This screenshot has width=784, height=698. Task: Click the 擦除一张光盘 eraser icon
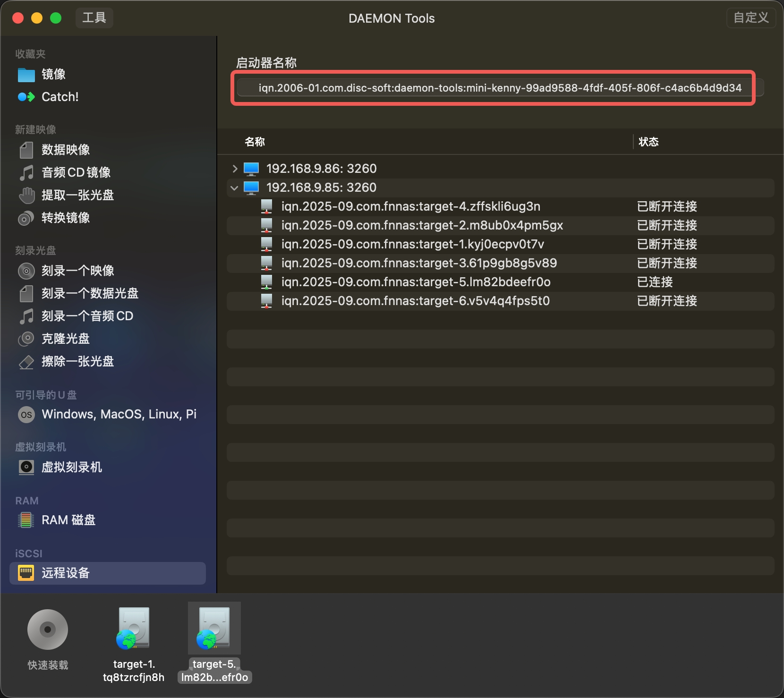tap(26, 362)
